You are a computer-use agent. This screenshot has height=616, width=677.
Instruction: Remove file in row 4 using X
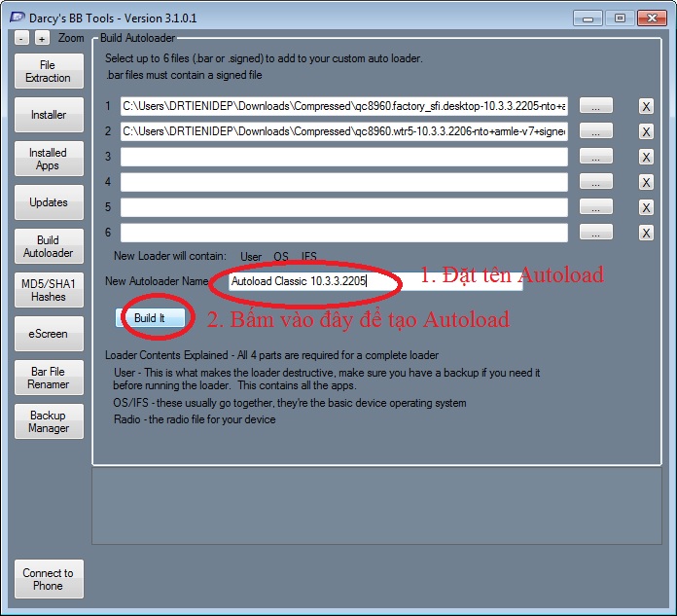(x=646, y=182)
